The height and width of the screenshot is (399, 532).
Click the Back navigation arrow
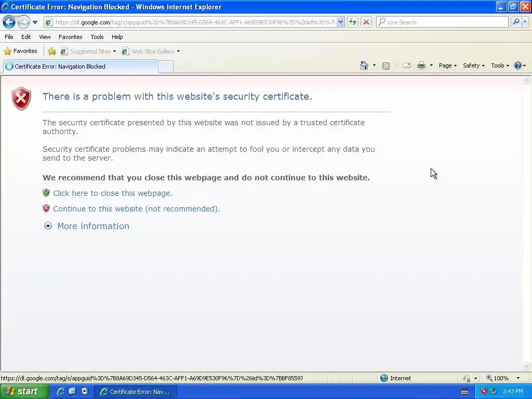pos(9,22)
